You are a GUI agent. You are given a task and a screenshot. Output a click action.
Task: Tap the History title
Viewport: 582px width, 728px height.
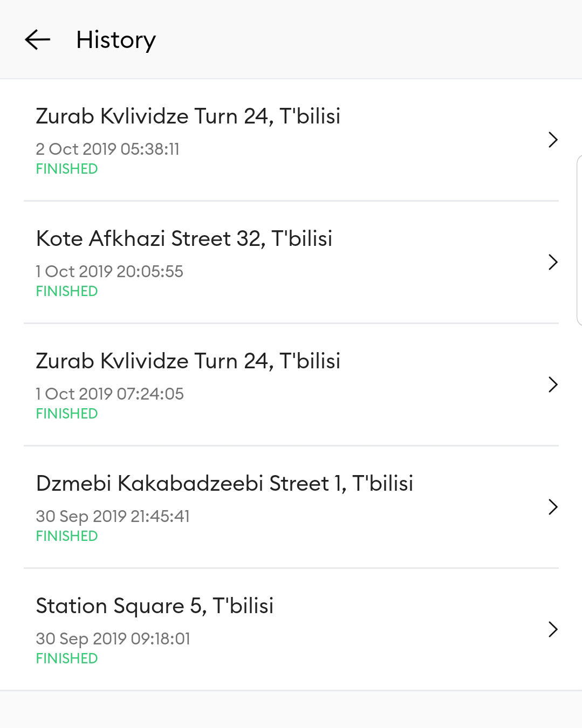click(x=116, y=40)
